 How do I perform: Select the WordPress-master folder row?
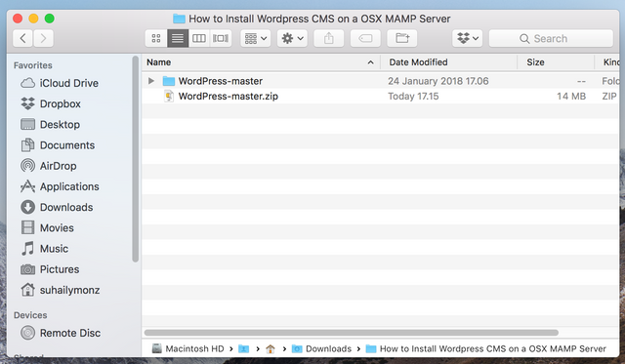[x=381, y=81]
